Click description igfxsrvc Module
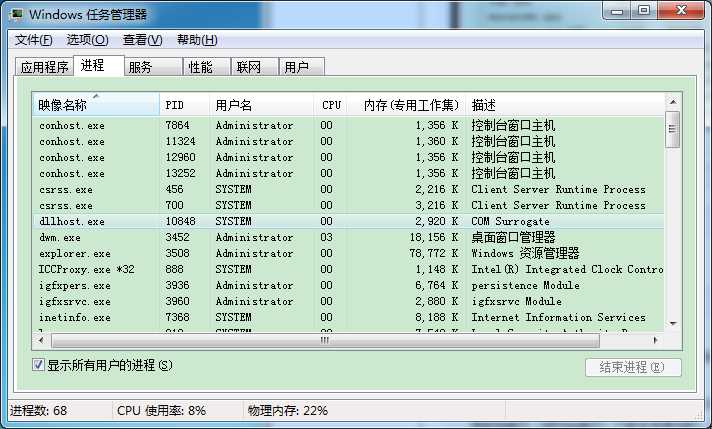This screenshot has width=712, height=429. tap(516, 301)
